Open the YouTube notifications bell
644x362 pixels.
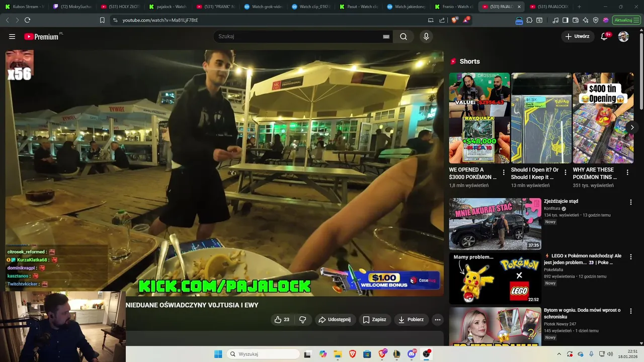pos(604,36)
